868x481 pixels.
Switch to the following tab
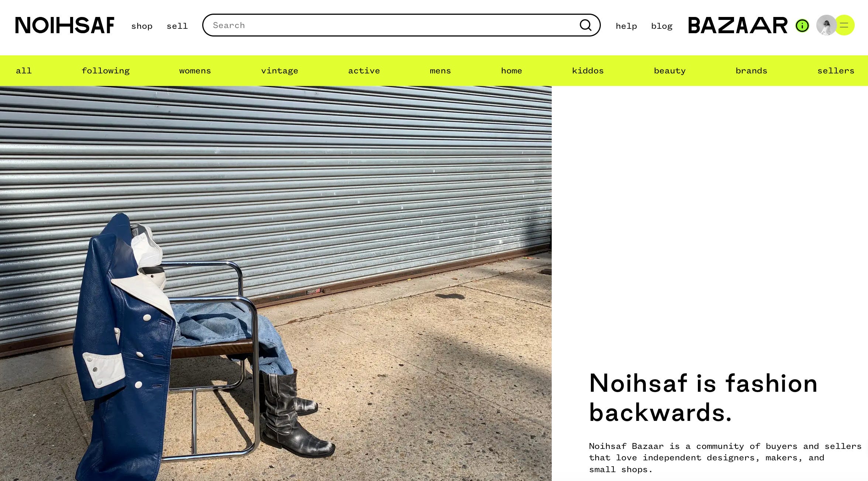tap(106, 70)
